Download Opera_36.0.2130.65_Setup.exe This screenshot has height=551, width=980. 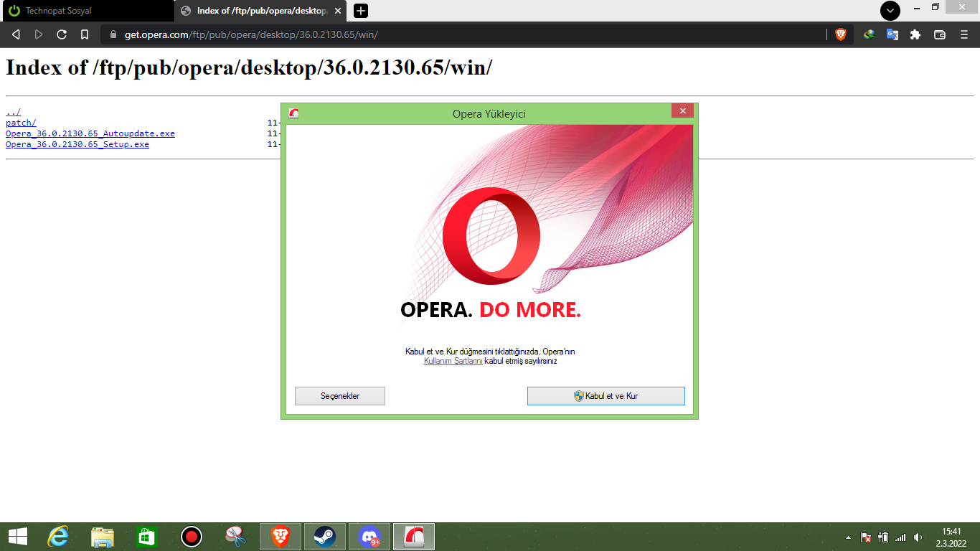77,144
